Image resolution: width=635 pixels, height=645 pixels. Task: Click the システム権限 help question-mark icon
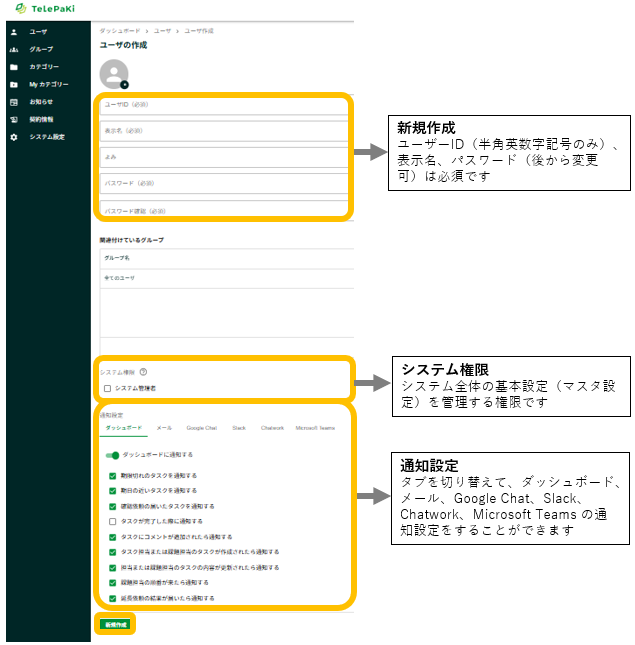(144, 371)
